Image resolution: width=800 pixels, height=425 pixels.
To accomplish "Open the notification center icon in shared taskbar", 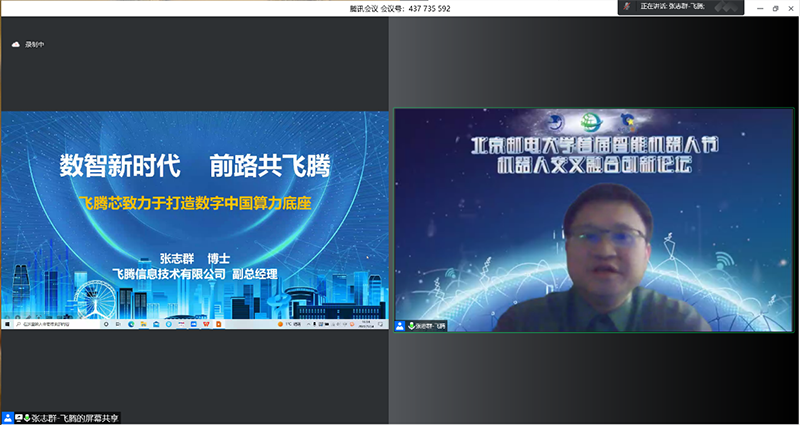I will (x=380, y=324).
